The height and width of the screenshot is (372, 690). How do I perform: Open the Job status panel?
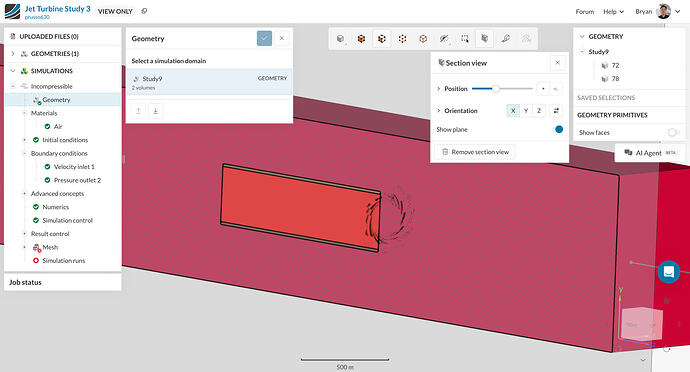point(62,282)
